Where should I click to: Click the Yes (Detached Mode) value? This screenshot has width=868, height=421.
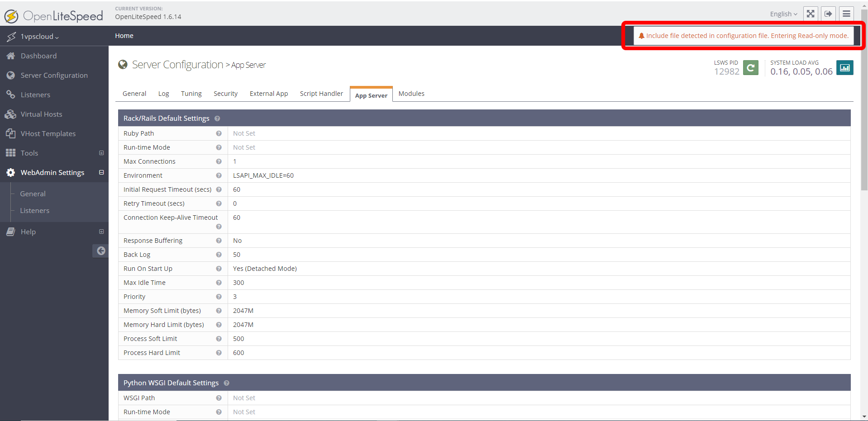click(265, 269)
